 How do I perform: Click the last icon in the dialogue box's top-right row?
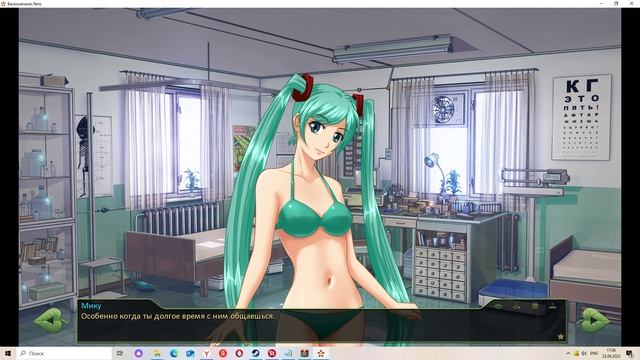(x=553, y=307)
